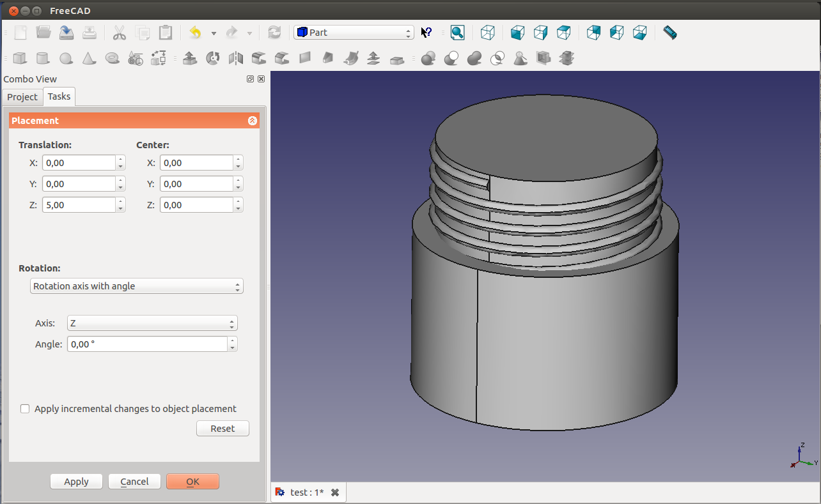Image resolution: width=821 pixels, height=504 pixels.
Task: Select the Cylinder primitive tool
Action: coord(43,59)
